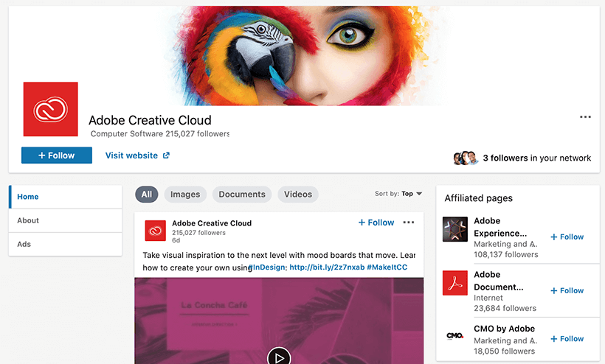The height and width of the screenshot is (364, 605).
Task: Click the 6d post timestamp
Action: coord(176,240)
